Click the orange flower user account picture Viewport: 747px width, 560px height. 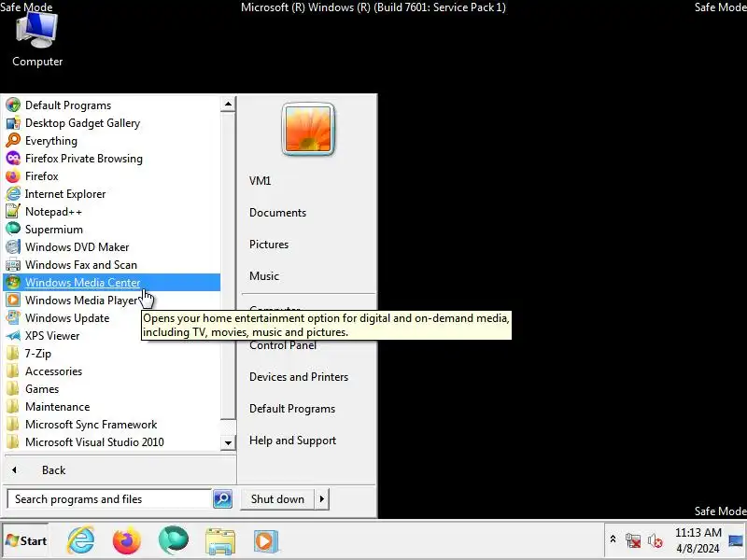pos(308,129)
